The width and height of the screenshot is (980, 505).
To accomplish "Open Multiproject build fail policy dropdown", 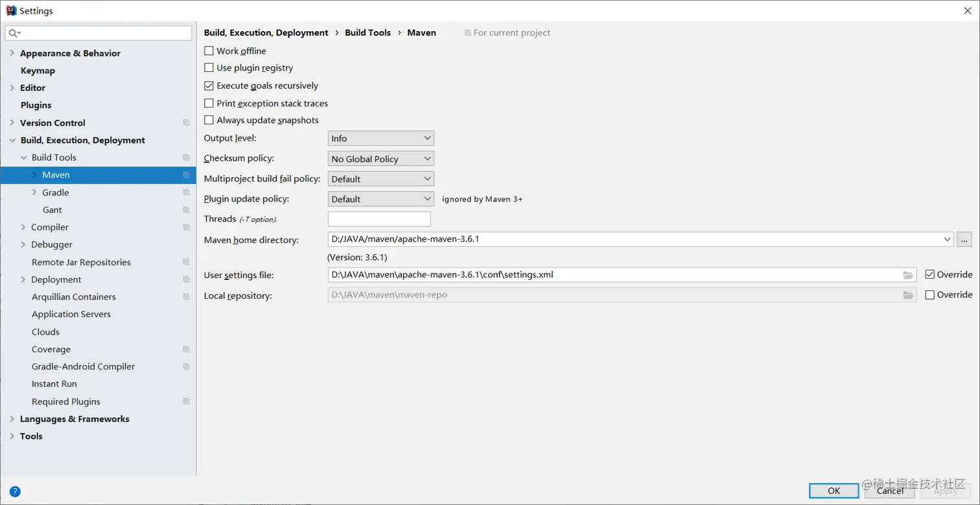I will point(381,179).
